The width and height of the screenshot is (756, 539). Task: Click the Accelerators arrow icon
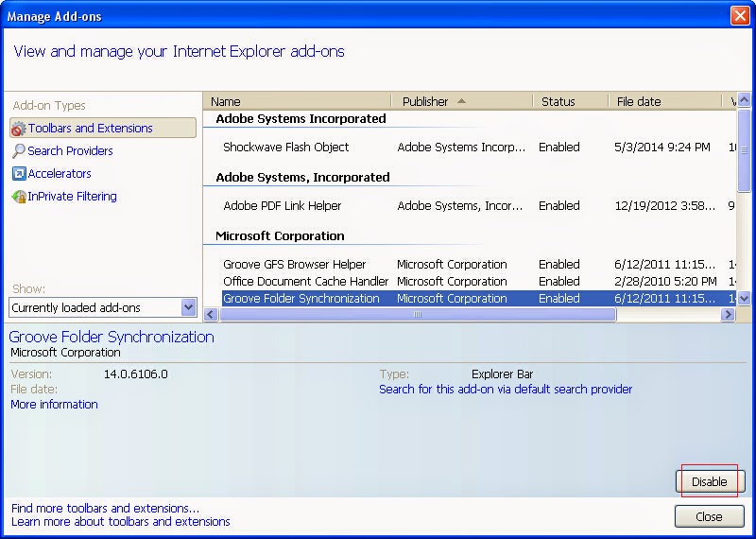pyautogui.click(x=18, y=174)
